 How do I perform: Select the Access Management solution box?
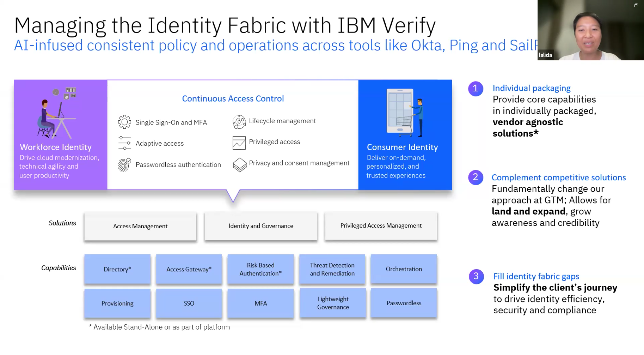tap(140, 226)
